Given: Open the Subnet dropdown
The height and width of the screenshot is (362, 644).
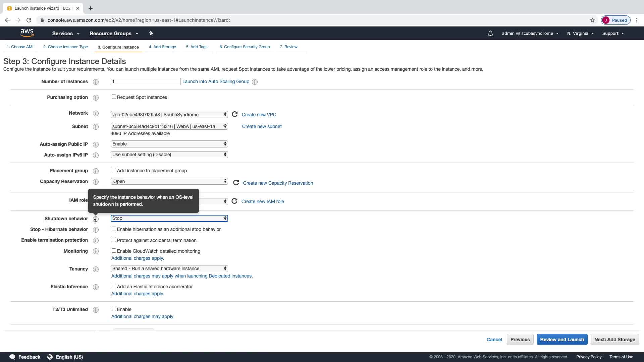Looking at the screenshot, I should tap(169, 126).
